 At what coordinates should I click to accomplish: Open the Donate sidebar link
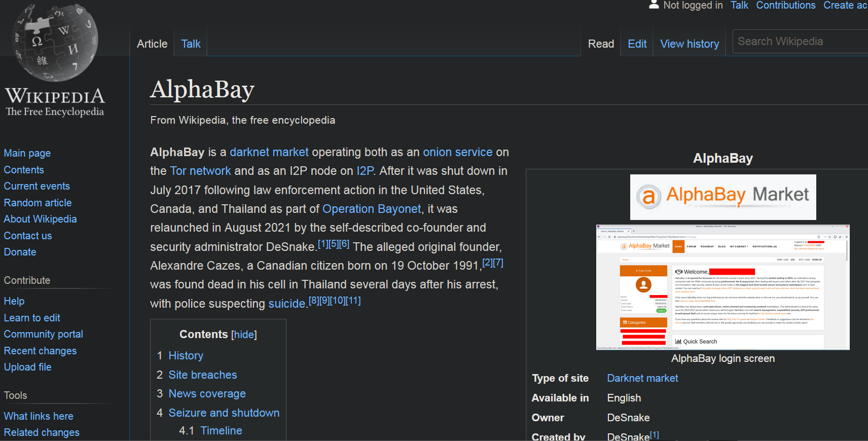(20, 252)
